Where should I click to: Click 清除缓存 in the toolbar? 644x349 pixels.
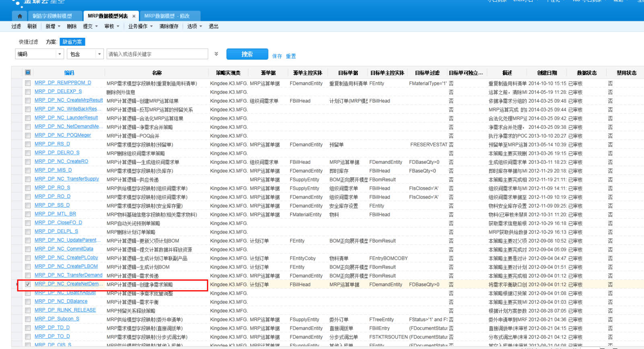tap(169, 27)
